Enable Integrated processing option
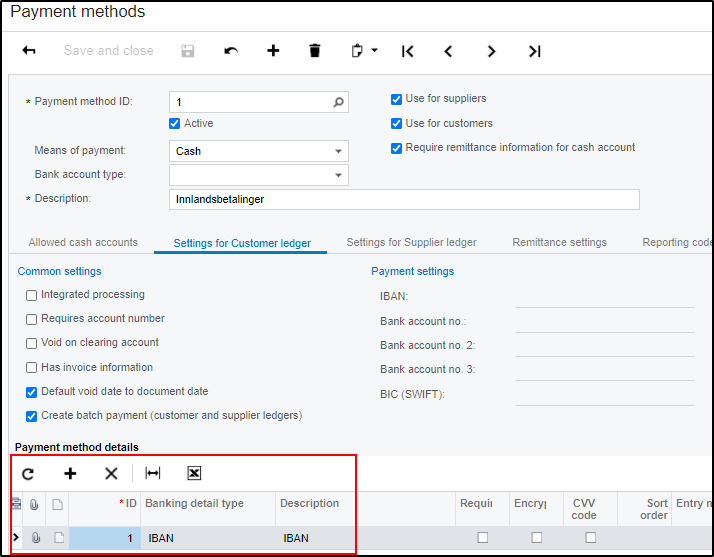The height and width of the screenshot is (557, 714). [x=32, y=295]
